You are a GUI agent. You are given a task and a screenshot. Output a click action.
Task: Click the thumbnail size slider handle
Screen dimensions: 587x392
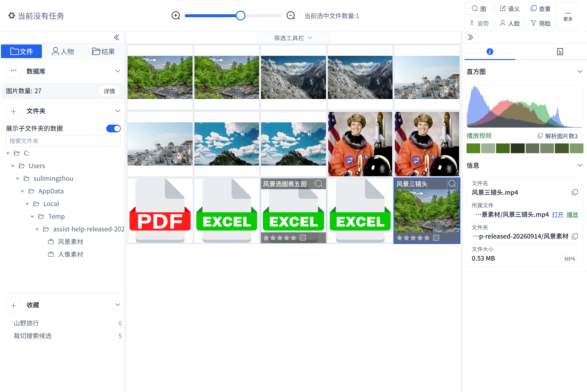241,16
